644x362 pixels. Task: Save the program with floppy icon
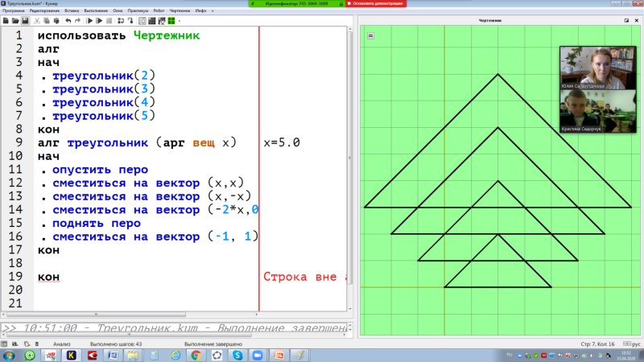click(25, 21)
